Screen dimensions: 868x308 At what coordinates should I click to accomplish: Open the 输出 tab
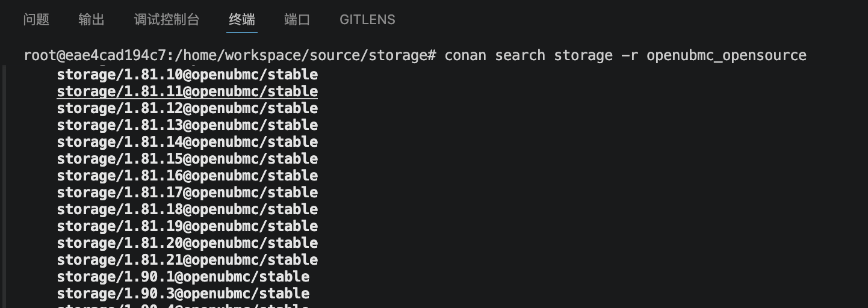pyautogui.click(x=91, y=19)
